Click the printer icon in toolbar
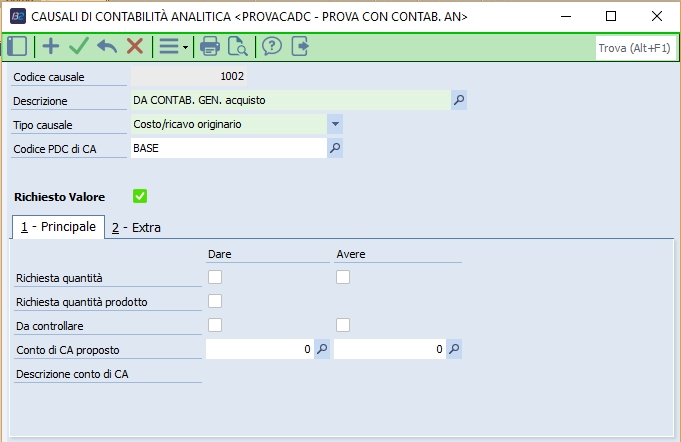Screen dimensions: 681x442 tap(210, 46)
